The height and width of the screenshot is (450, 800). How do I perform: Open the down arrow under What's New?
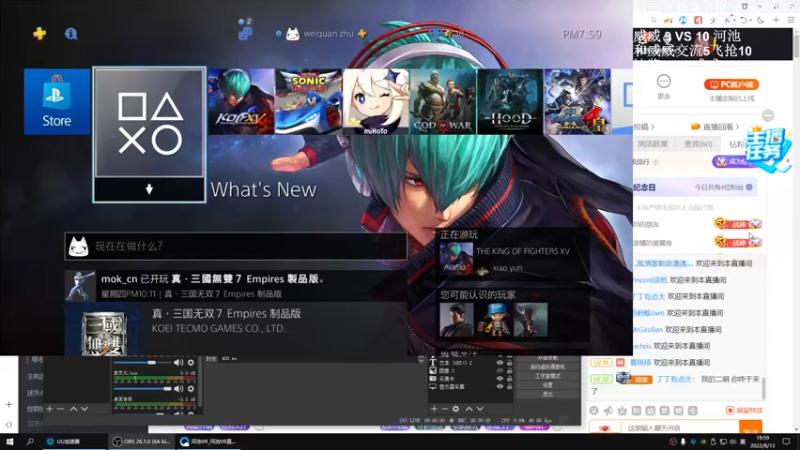click(149, 189)
